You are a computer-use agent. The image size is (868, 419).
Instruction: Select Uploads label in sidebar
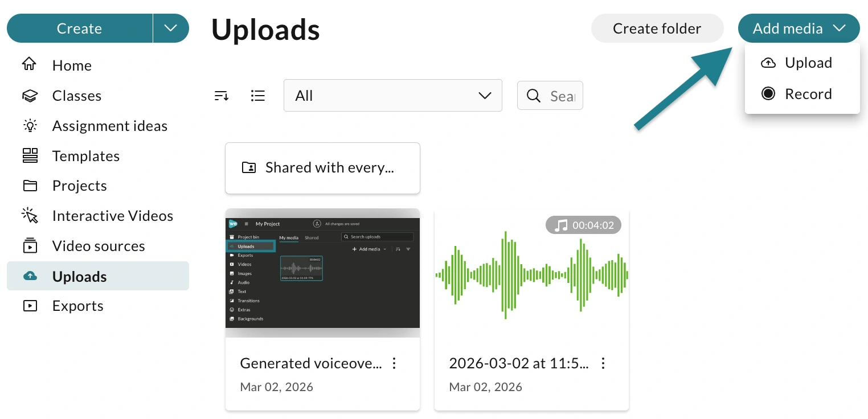coord(80,277)
